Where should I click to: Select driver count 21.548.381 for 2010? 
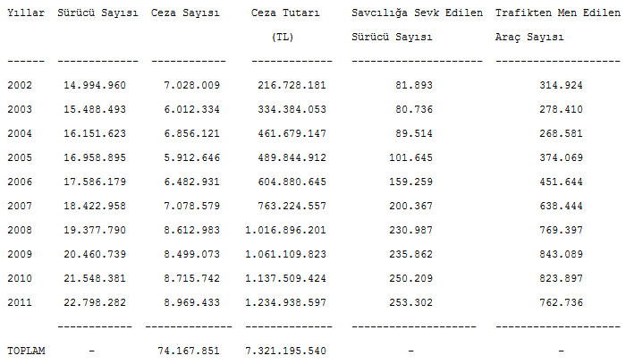coord(95,279)
